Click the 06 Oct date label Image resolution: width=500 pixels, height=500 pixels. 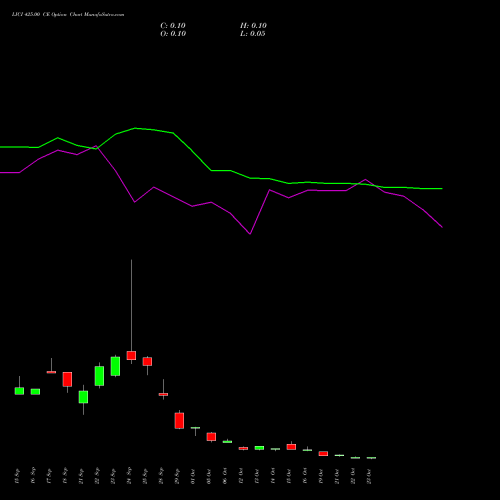225,476
